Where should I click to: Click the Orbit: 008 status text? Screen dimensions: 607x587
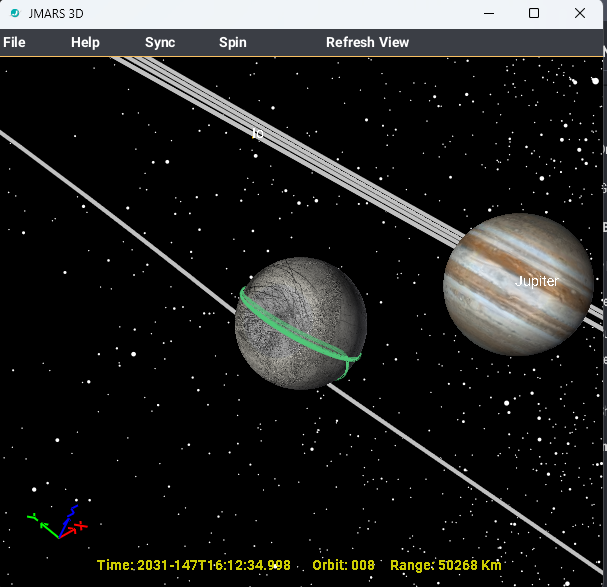click(x=343, y=565)
